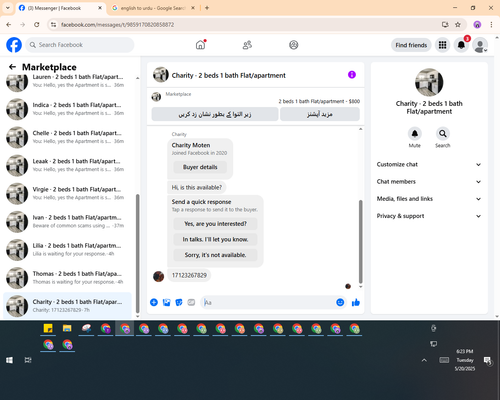Send quick response Yes, are you interested?
Viewport: 500px width, 400px height.
tap(215, 224)
